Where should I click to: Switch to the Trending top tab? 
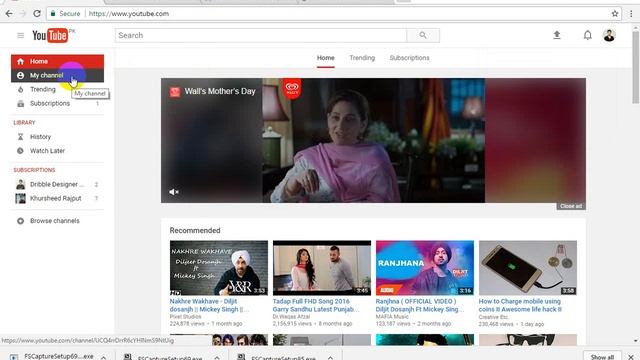point(362,58)
